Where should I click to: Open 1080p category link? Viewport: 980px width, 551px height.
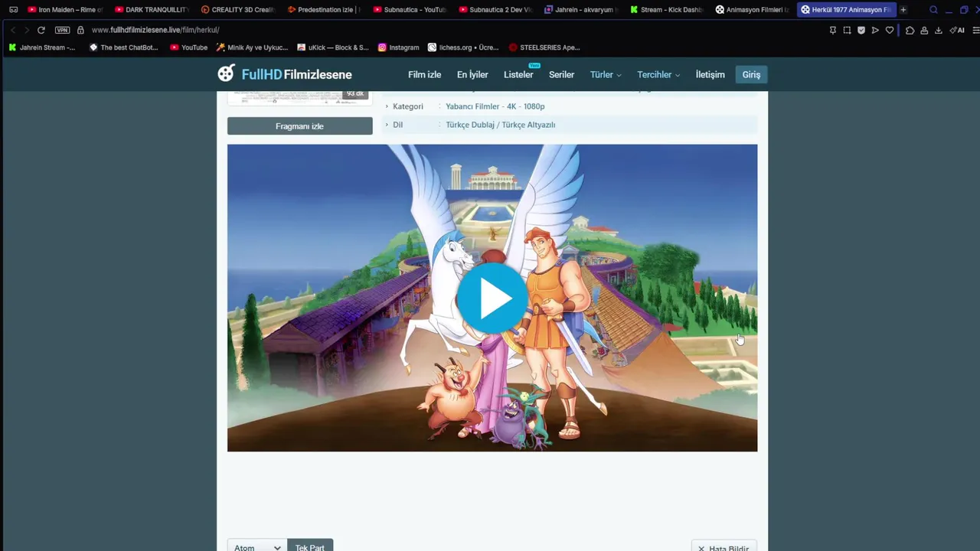534,106
